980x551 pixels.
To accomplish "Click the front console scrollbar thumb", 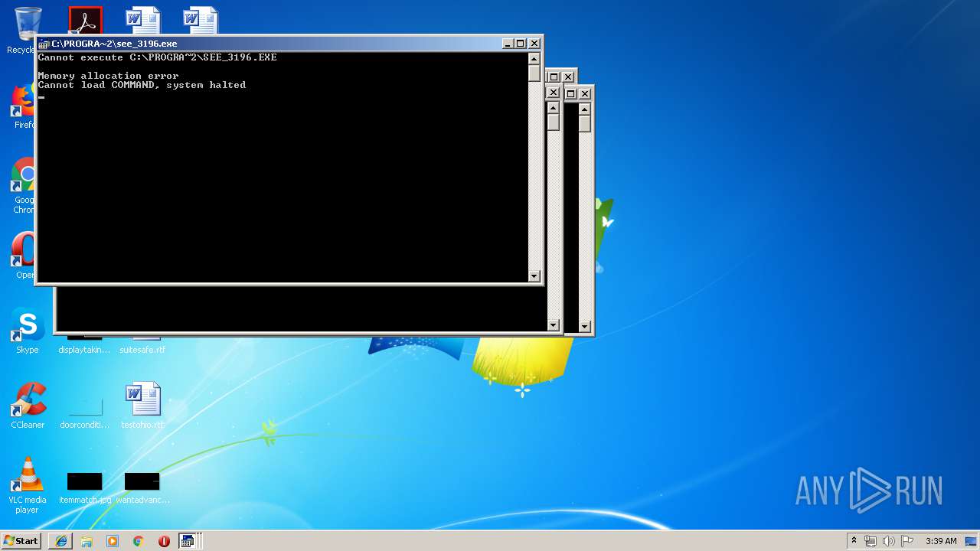I will tap(534, 73).
